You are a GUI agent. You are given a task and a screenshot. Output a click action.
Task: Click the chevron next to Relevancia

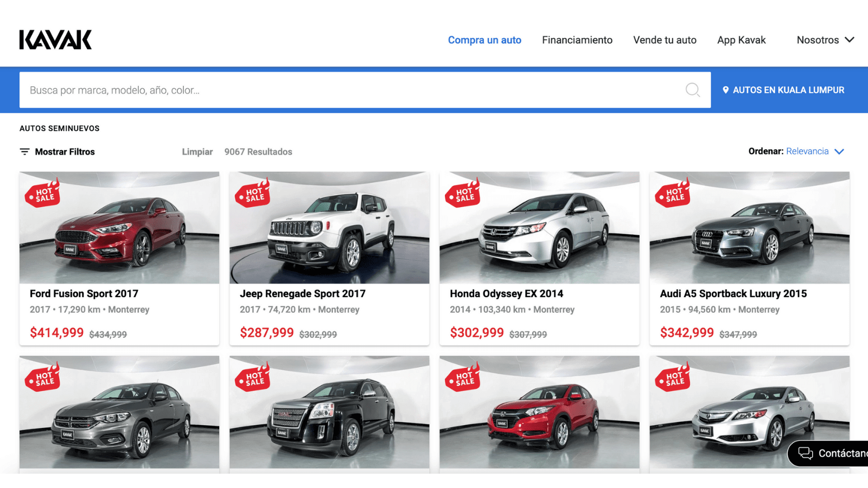coord(839,151)
